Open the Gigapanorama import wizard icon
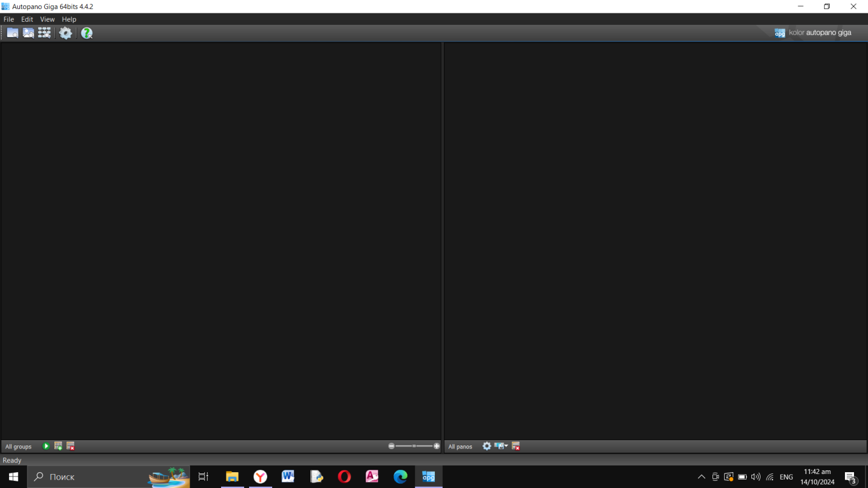This screenshot has height=488, width=868. coord(44,33)
